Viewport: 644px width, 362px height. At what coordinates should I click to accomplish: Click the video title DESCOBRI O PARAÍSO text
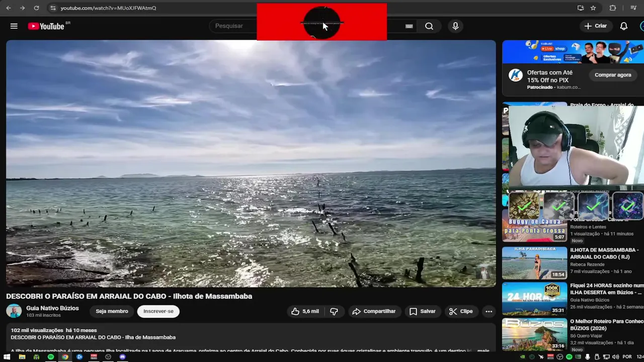coord(129,296)
